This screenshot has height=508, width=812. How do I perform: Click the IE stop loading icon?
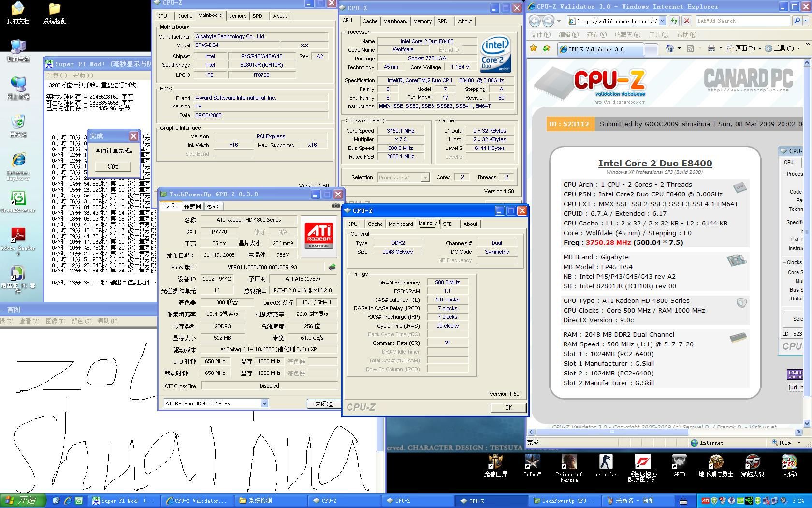686,21
